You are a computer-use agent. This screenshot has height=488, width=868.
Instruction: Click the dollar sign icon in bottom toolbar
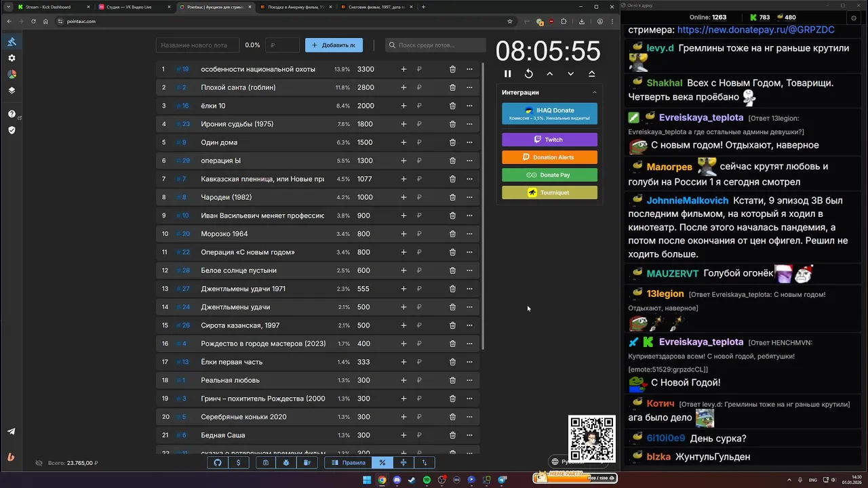point(238,463)
